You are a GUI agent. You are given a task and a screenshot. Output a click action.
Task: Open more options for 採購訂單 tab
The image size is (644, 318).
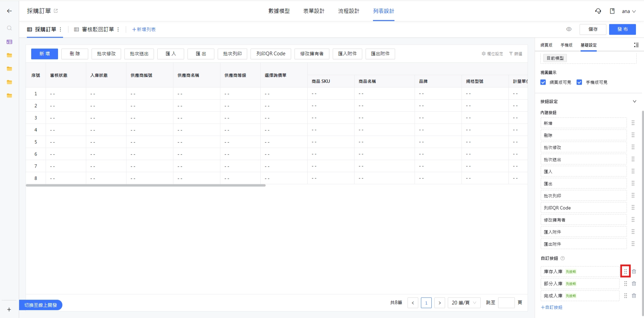tap(60, 30)
